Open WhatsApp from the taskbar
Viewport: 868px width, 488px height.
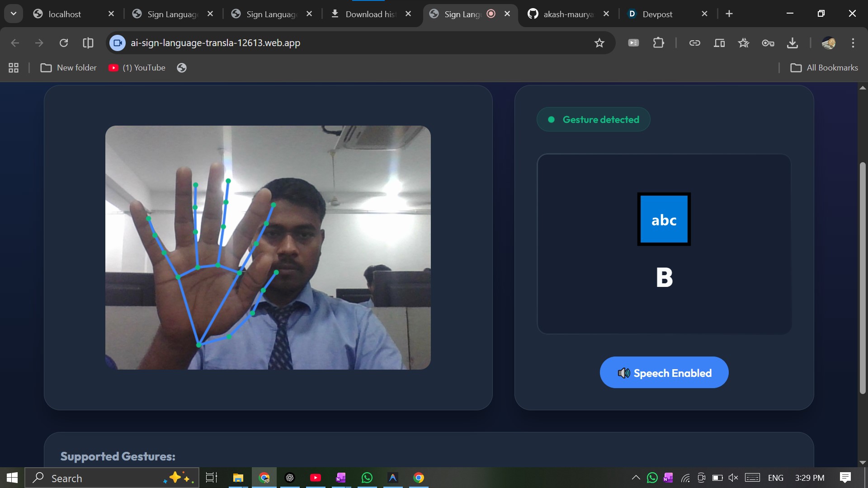click(367, 478)
